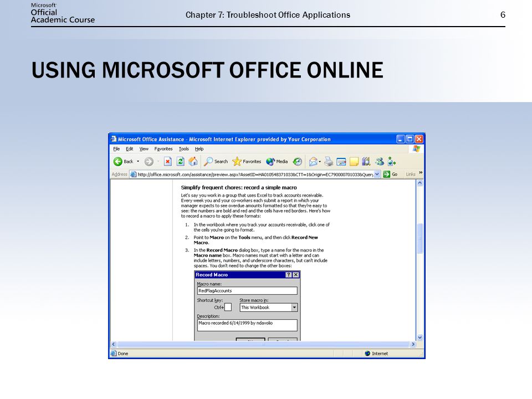
Task: Click the Forward arrow button
Action: pos(149,161)
